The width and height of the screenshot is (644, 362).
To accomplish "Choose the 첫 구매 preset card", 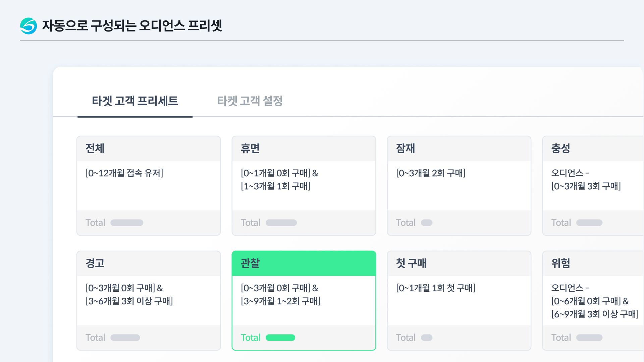I will point(459,300).
